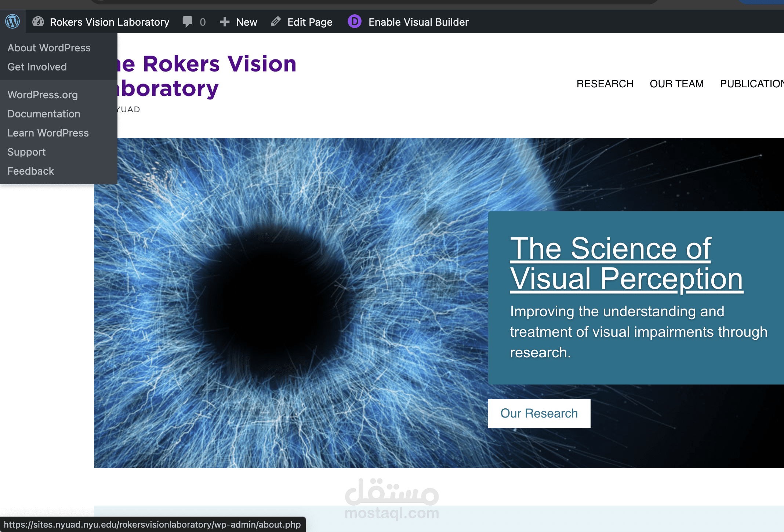Open the Documentation entry
This screenshot has width=784, height=532.
point(43,114)
